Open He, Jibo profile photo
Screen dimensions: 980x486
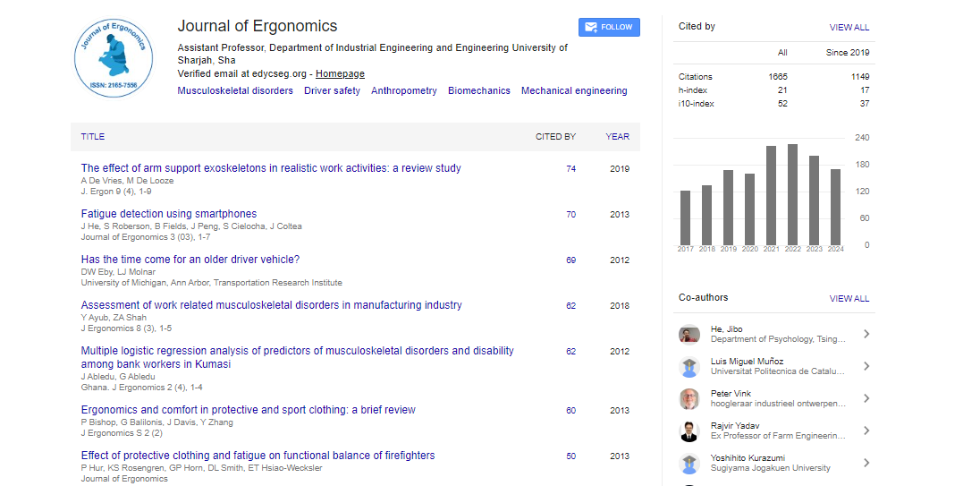689,335
